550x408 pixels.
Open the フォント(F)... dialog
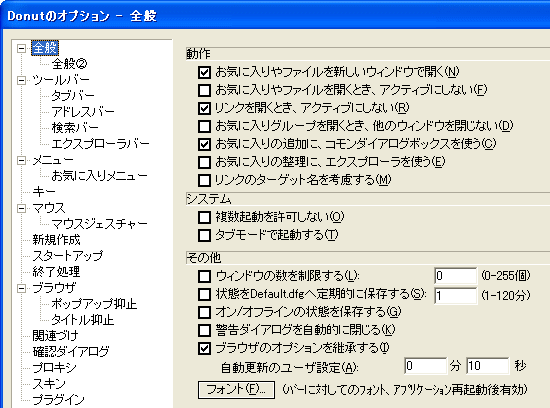pyautogui.click(x=236, y=389)
